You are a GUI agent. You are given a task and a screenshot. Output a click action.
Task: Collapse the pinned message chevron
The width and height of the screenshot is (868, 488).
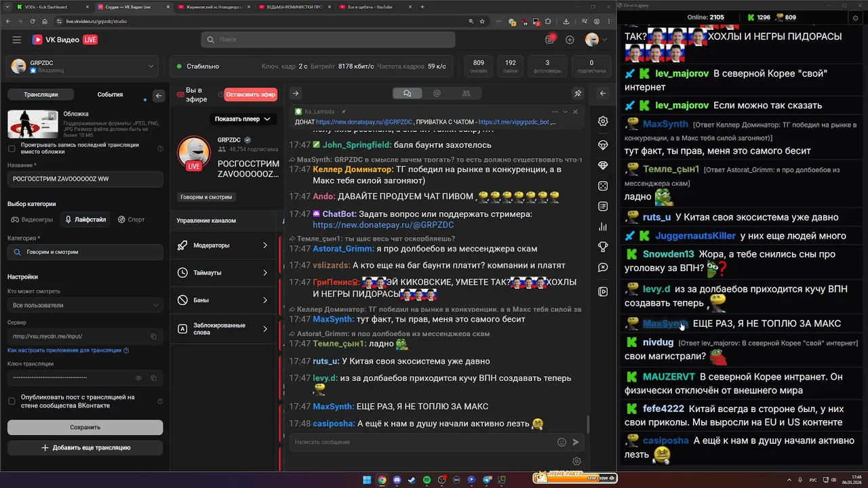[x=565, y=111]
